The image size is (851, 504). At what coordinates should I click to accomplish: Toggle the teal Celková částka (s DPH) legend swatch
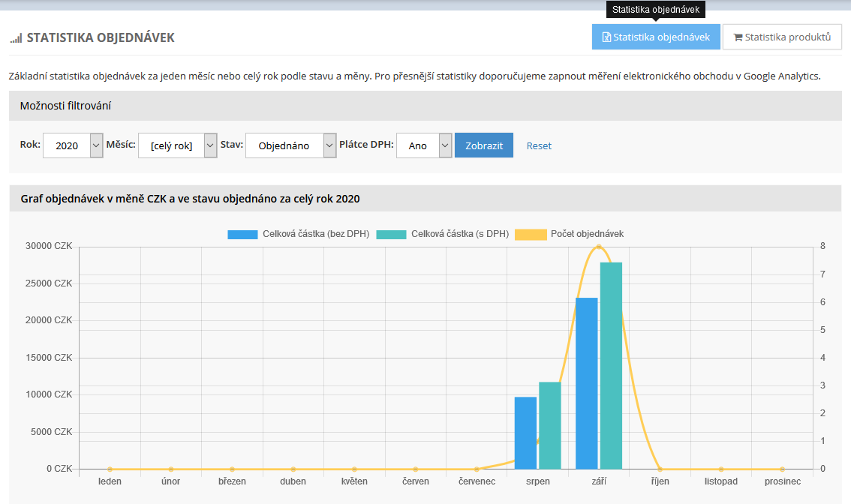click(x=391, y=235)
